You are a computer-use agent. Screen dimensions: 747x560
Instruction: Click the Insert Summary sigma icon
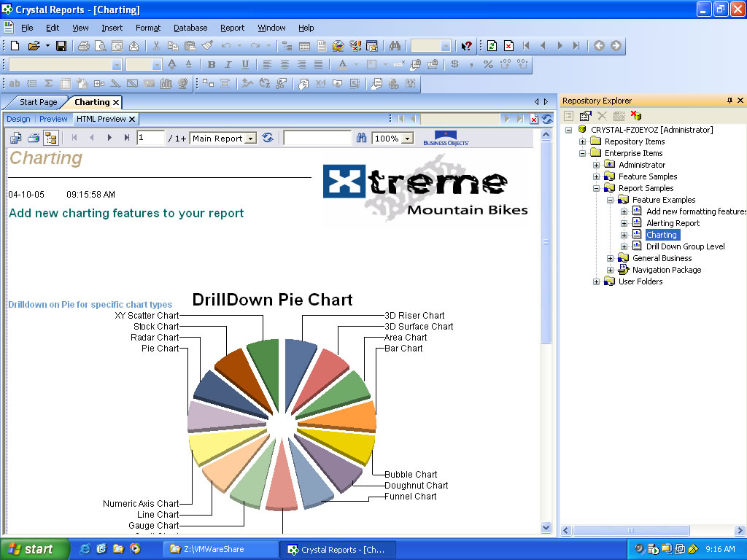[x=49, y=84]
